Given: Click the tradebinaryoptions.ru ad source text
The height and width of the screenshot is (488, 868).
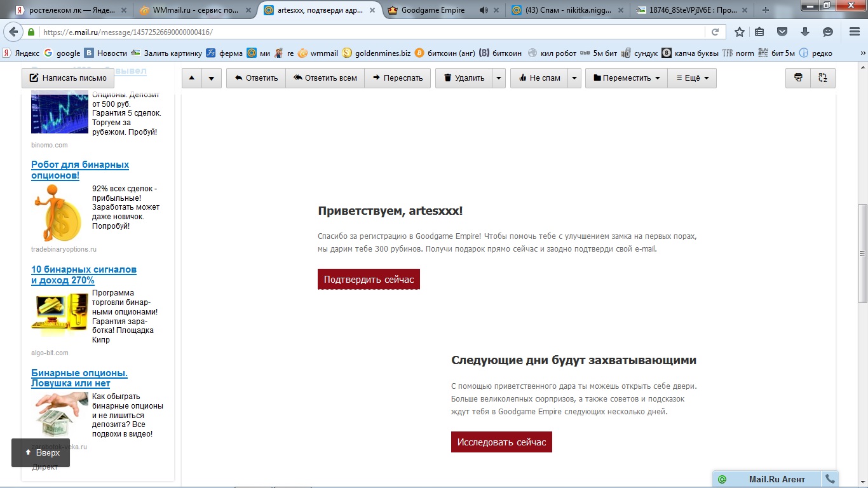Looking at the screenshot, I should point(64,249).
